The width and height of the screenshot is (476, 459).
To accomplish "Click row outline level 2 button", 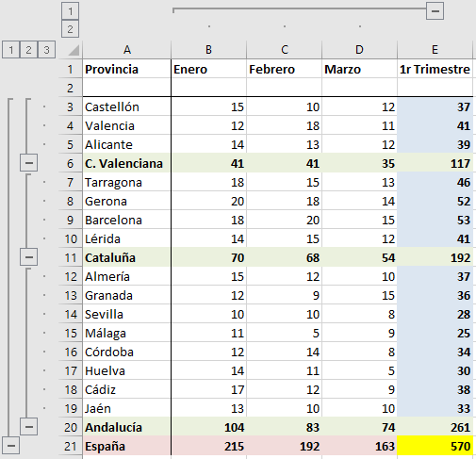I will coord(28,50).
